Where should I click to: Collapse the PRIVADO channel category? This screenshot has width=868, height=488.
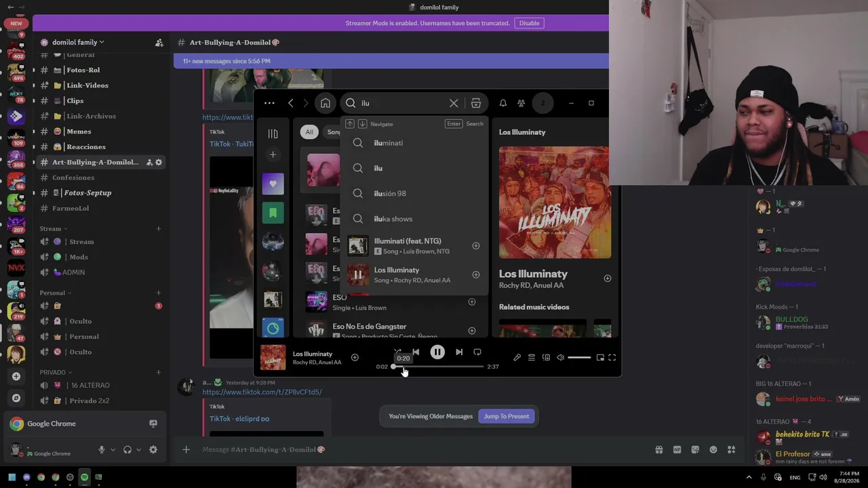[x=56, y=372]
